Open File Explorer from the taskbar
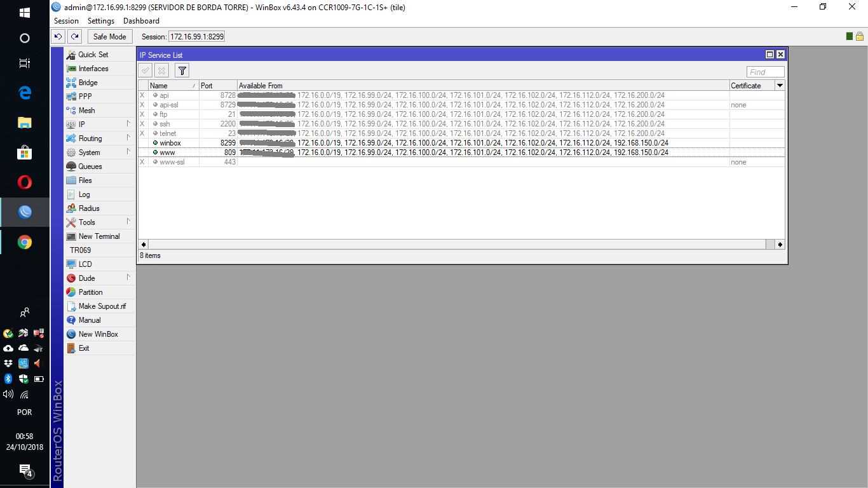This screenshot has height=488, width=868. point(25,123)
